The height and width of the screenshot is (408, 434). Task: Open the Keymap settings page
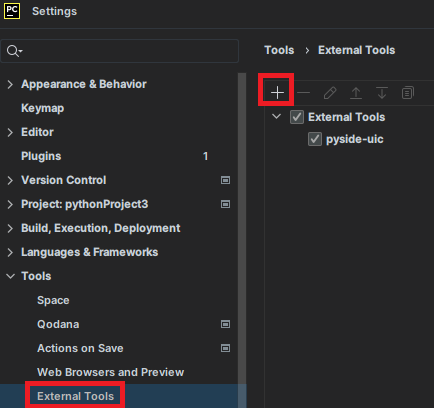point(43,108)
